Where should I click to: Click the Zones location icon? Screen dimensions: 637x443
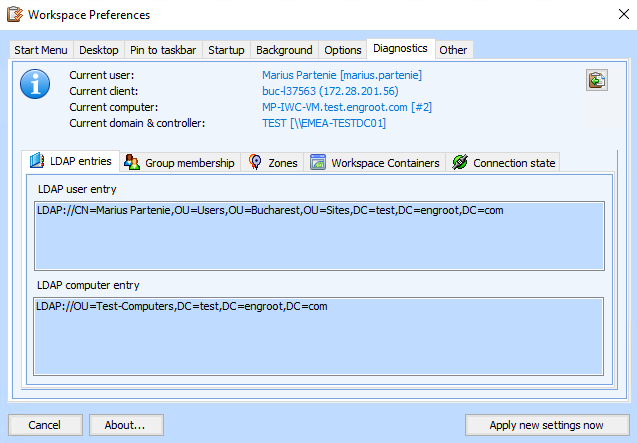coord(255,162)
